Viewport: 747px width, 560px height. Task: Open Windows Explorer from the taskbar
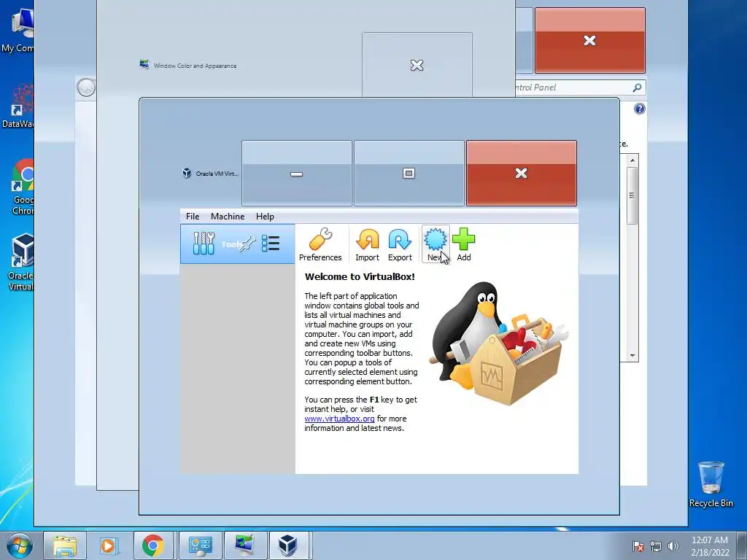point(65,545)
